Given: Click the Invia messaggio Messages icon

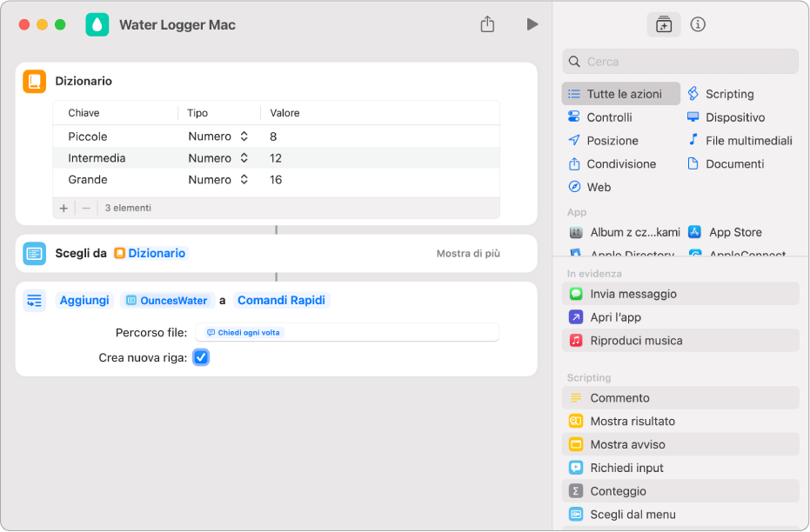Looking at the screenshot, I should point(576,294).
